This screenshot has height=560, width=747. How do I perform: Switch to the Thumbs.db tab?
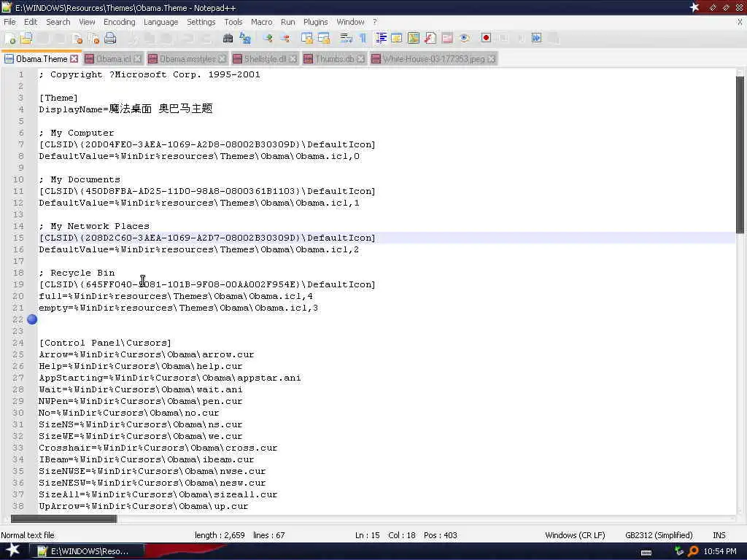[334, 58]
